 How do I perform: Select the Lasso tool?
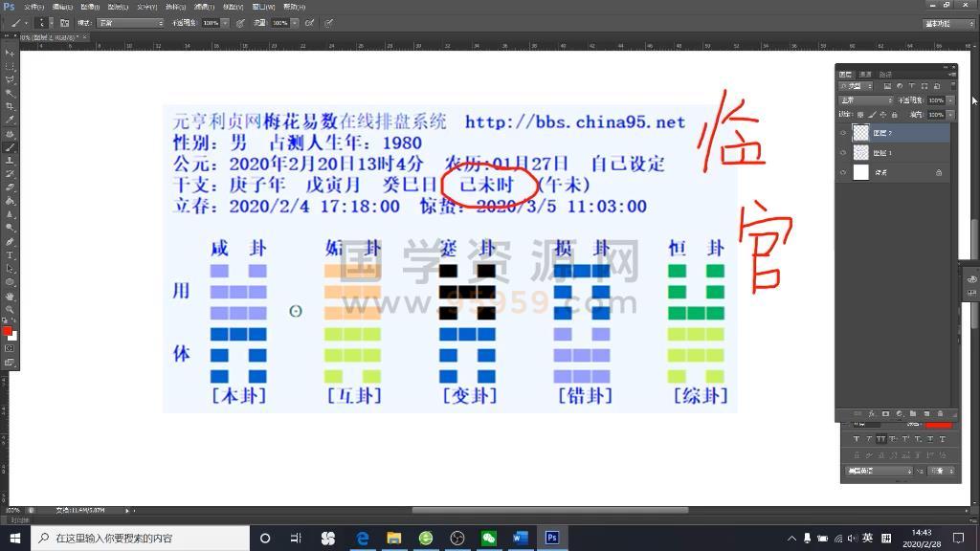click(10, 79)
